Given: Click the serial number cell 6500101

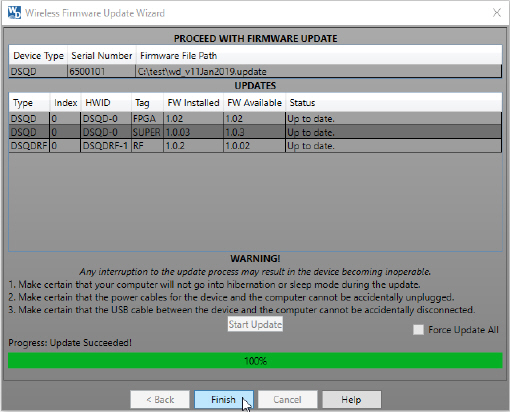Looking at the screenshot, I should [x=101, y=71].
